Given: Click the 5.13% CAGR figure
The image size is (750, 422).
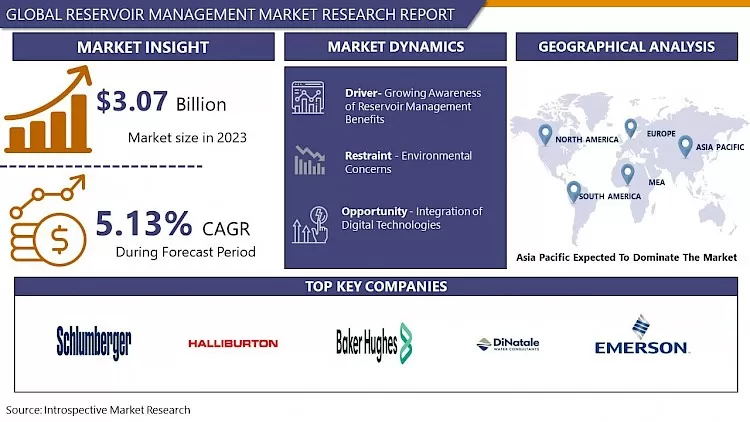Looking at the screenshot, I should pos(173,224).
